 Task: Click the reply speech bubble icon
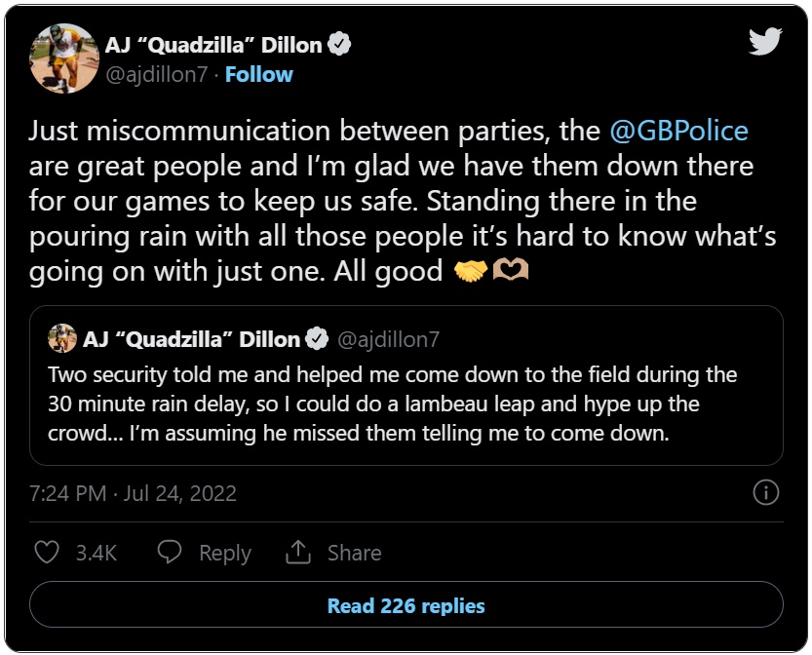point(170,552)
